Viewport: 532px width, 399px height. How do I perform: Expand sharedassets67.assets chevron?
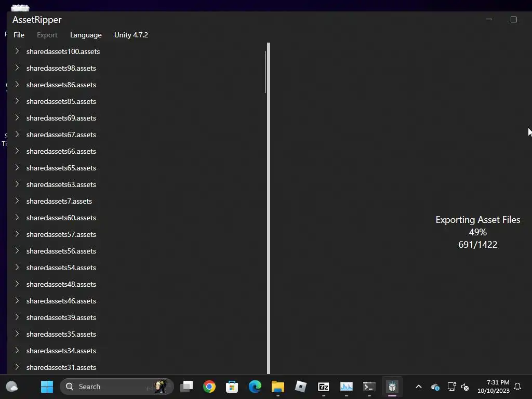17,135
